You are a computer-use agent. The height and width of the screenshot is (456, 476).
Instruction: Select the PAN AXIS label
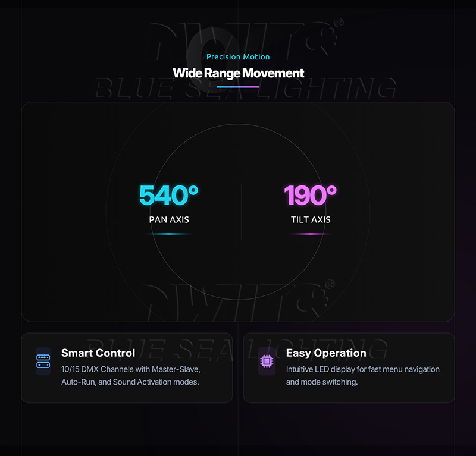coord(169,219)
